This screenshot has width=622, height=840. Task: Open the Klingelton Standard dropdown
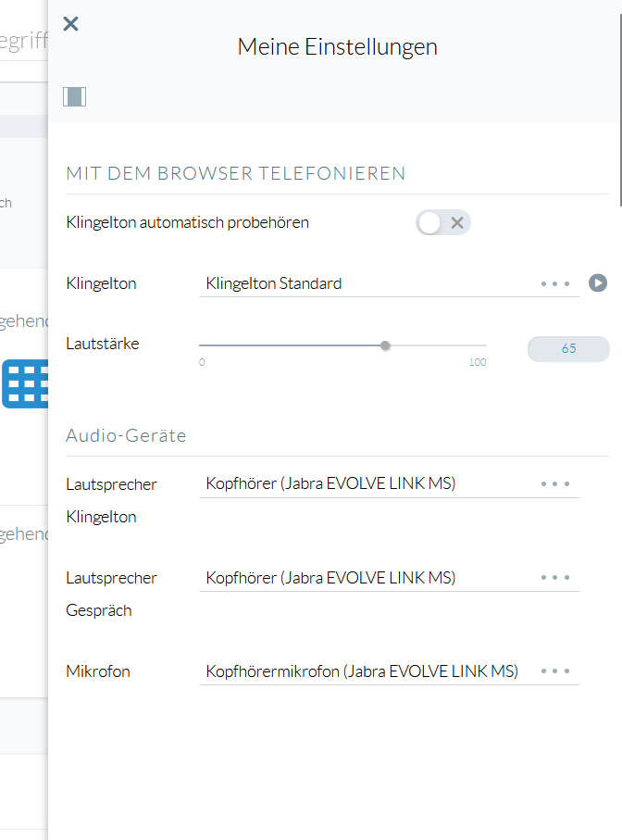pyautogui.click(x=370, y=283)
